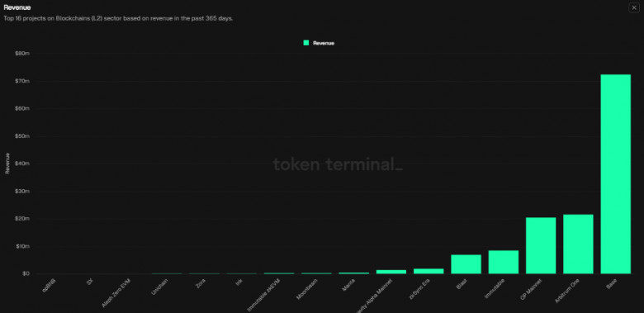Image resolution: width=644 pixels, height=313 pixels.
Task: Select the Gravity Alpha Mainnet bar
Action: point(391,272)
